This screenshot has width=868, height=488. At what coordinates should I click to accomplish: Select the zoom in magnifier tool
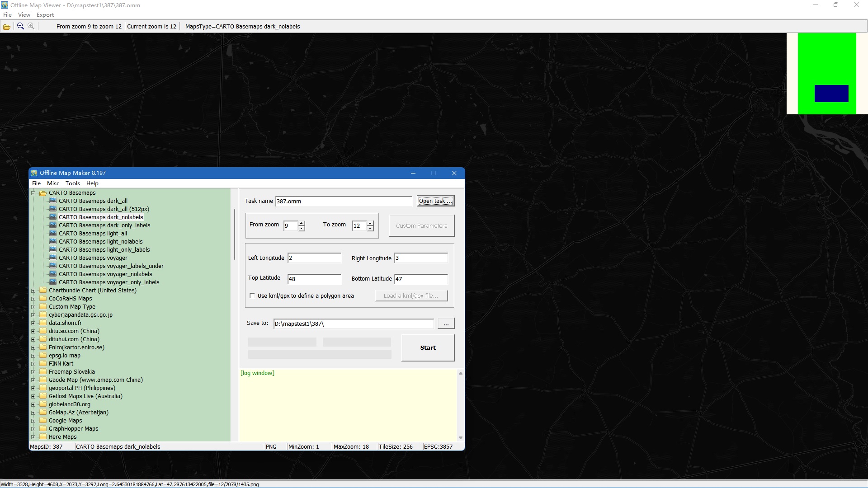[x=31, y=26]
